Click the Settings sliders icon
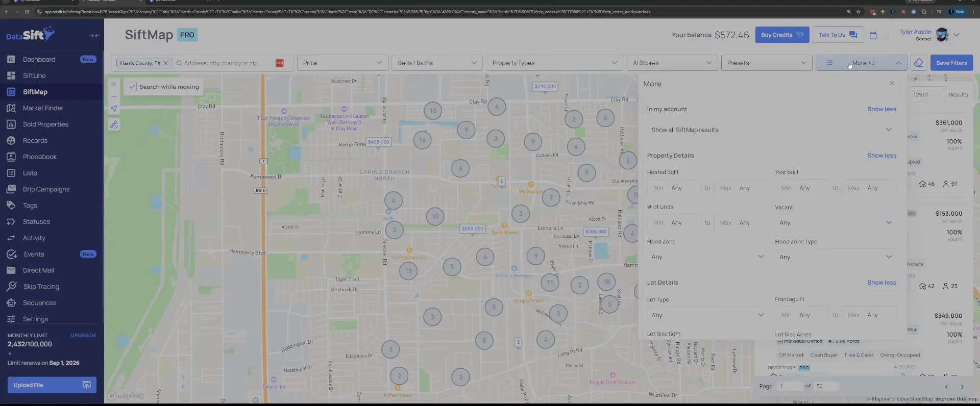The height and width of the screenshot is (406, 980). coord(11,319)
